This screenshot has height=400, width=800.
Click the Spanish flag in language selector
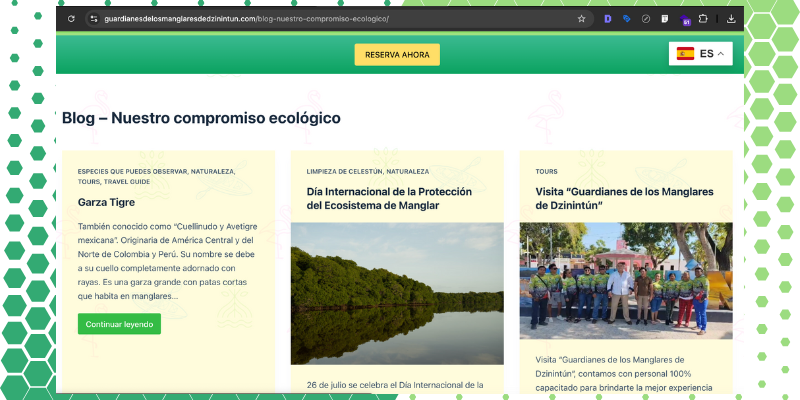pyautogui.click(x=685, y=54)
